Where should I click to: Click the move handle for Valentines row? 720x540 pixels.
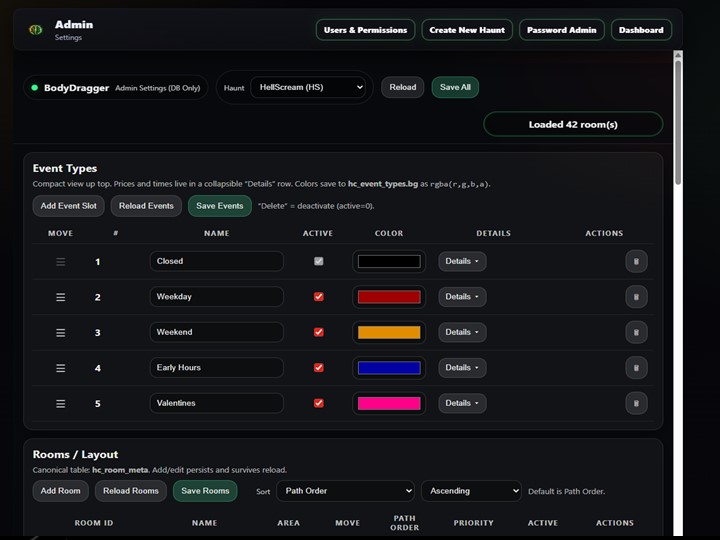(61, 404)
